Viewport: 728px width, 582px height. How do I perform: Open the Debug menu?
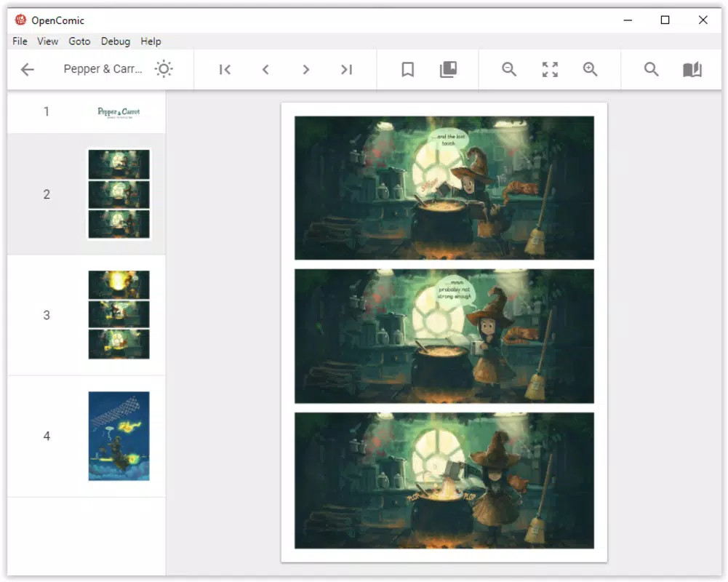pyautogui.click(x=116, y=41)
